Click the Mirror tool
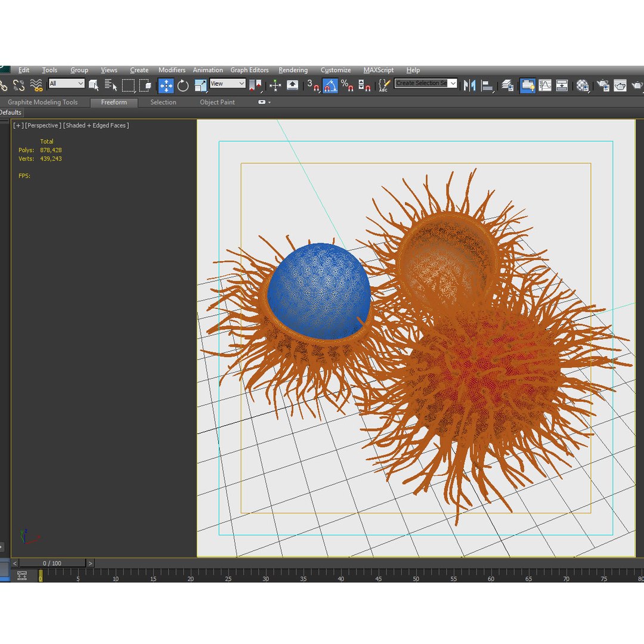Viewport: 644px width, 644px height. click(x=469, y=85)
